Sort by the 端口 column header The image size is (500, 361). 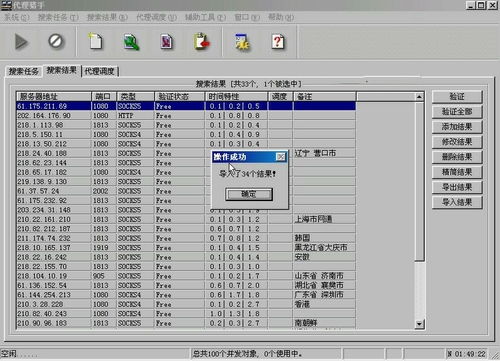tap(104, 97)
